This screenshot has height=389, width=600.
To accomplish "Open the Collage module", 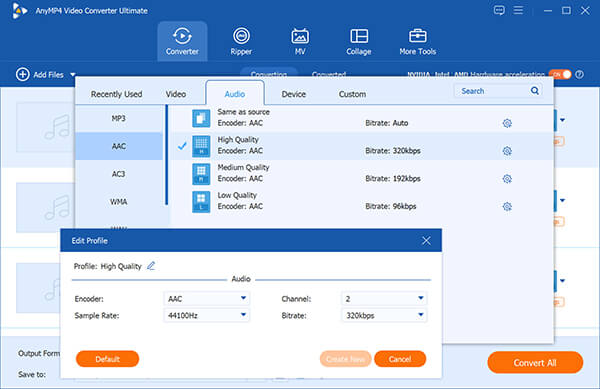I will [x=359, y=41].
